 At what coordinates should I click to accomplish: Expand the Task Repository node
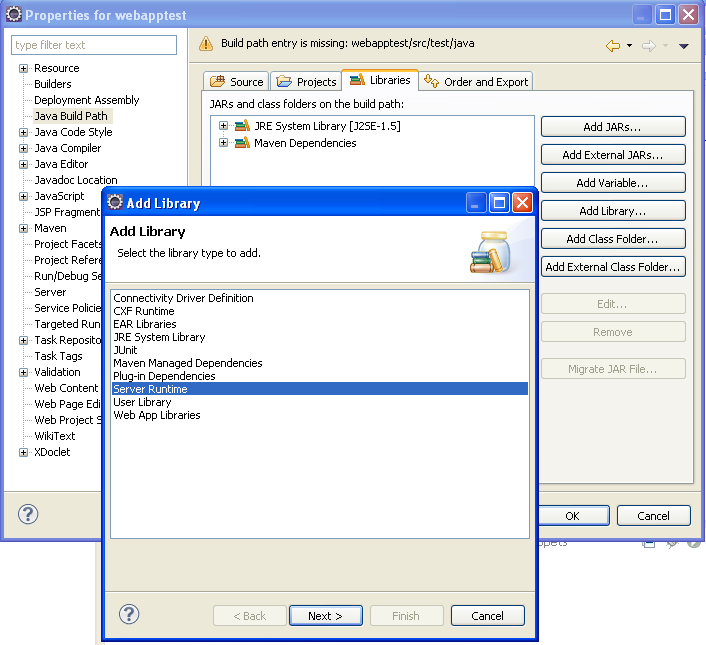[x=23, y=341]
